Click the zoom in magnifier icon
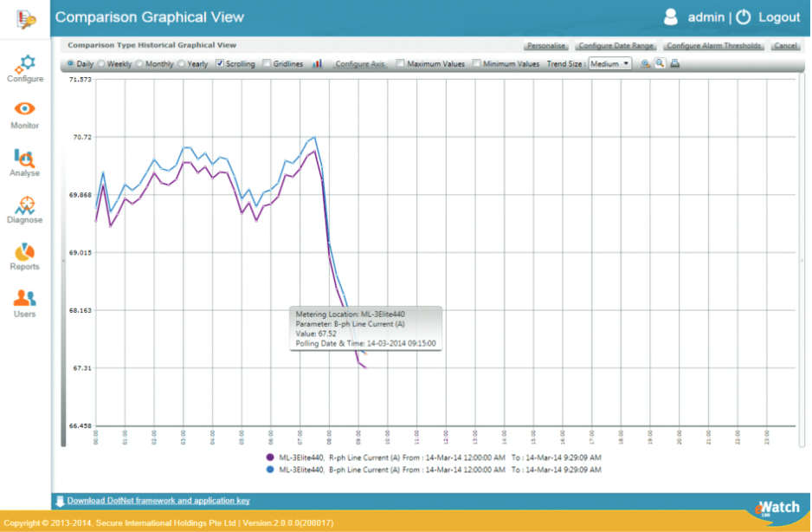The width and height of the screenshot is (812, 532). (x=645, y=63)
